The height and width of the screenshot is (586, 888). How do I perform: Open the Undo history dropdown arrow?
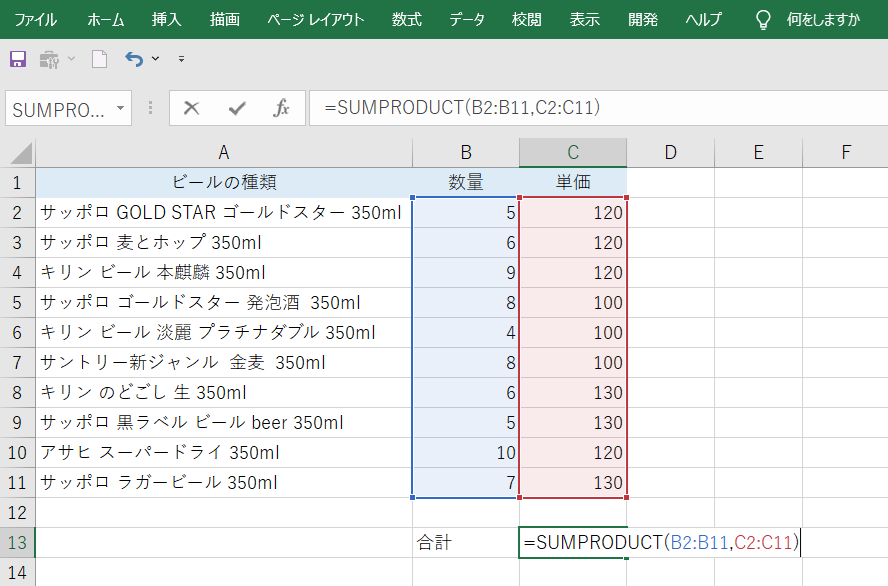[x=156, y=59]
